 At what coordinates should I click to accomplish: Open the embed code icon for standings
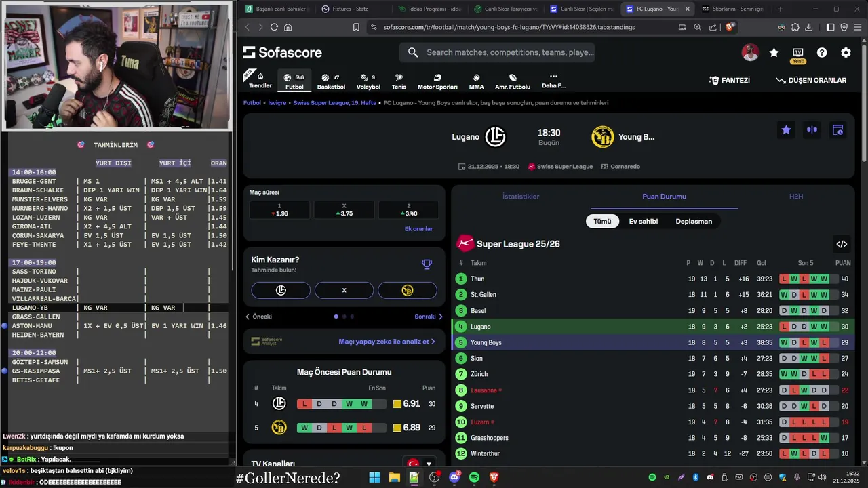tap(842, 244)
